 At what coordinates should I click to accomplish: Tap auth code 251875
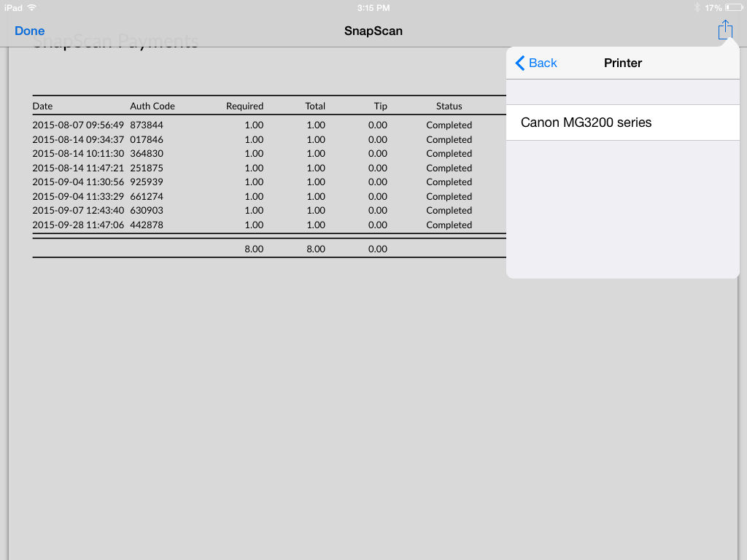pyautogui.click(x=147, y=168)
